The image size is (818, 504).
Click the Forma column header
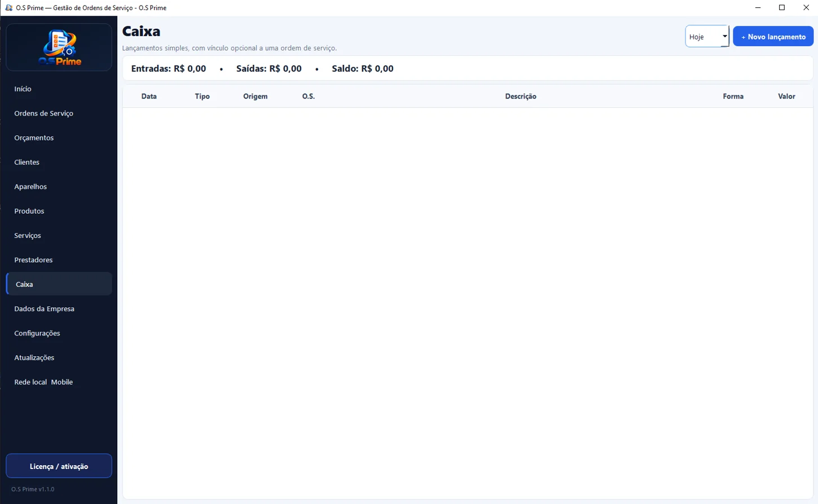(733, 96)
